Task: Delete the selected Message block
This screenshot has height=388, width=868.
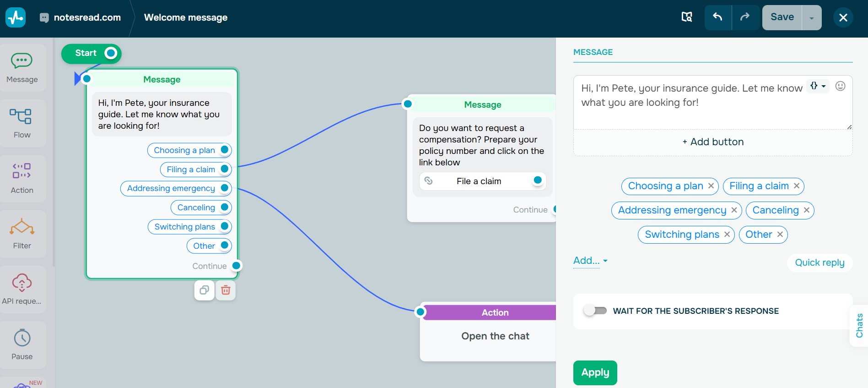Action: [x=226, y=290]
